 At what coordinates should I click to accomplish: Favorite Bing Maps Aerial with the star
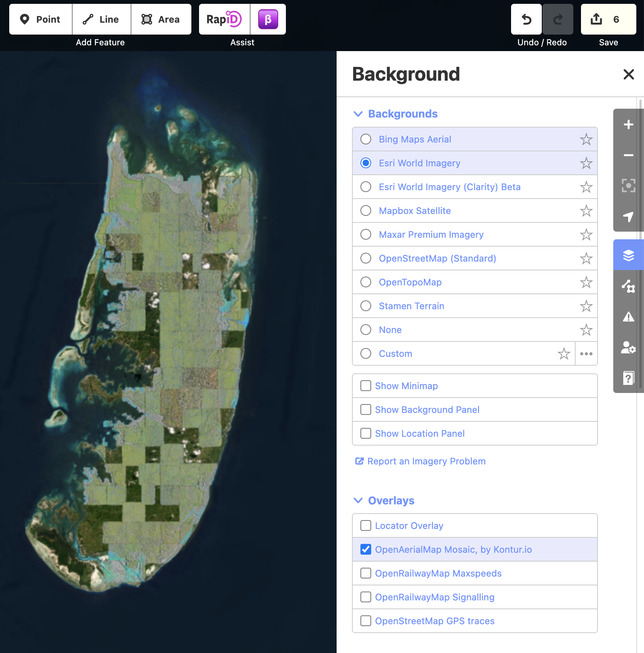tap(586, 139)
